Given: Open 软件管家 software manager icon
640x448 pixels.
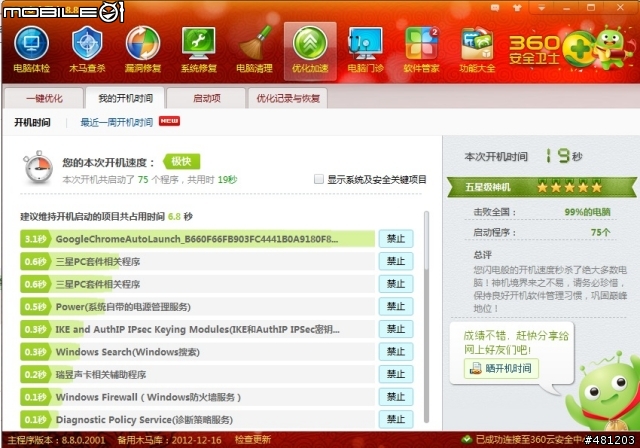Looking at the screenshot, I should tap(421, 50).
